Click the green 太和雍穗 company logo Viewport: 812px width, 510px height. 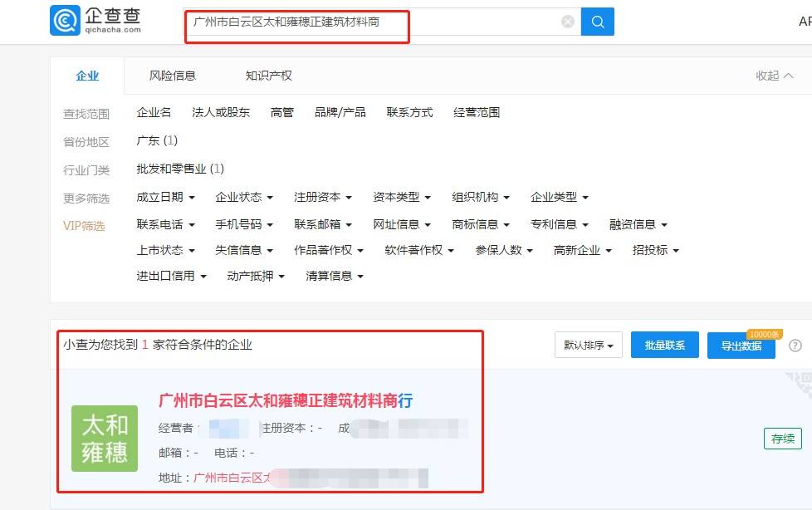pyautogui.click(x=104, y=439)
